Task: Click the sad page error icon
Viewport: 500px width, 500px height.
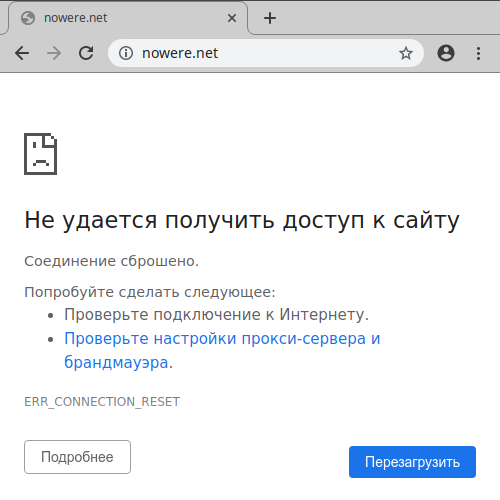Action: [x=41, y=154]
